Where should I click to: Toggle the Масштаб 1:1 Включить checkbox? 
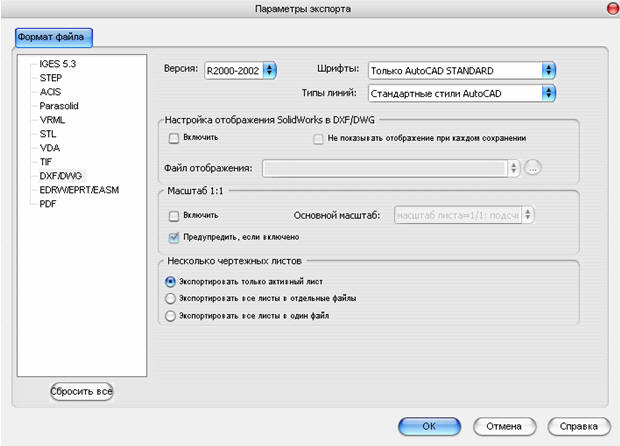(x=174, y=216)
